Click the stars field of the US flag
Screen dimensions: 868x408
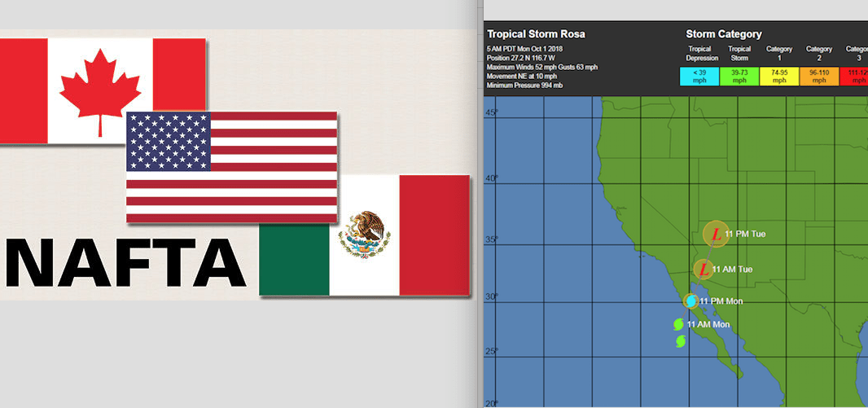[169, 142]
